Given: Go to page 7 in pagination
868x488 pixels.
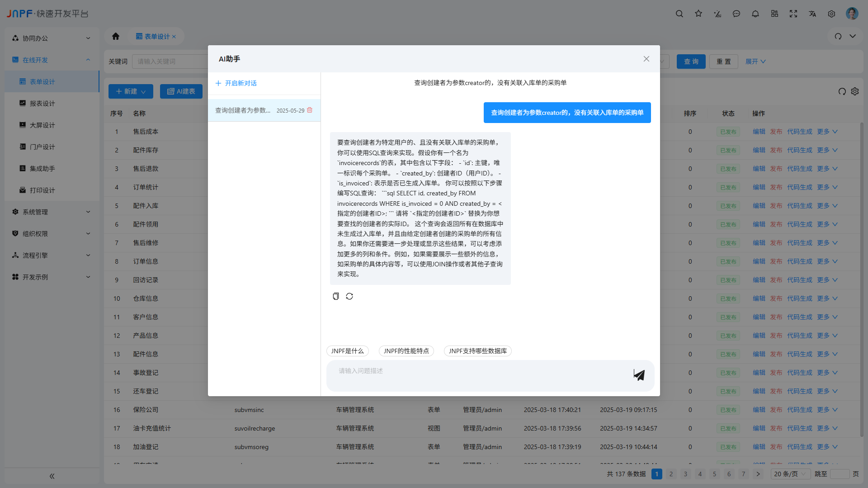Looking at the screenshot, I should click(743, 474).
